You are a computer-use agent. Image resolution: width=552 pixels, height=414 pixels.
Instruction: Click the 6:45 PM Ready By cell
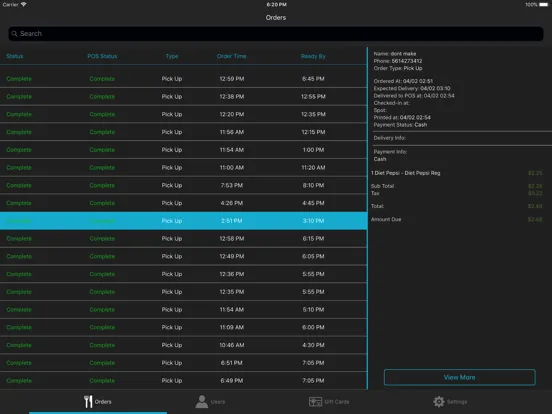click(313, 79)
